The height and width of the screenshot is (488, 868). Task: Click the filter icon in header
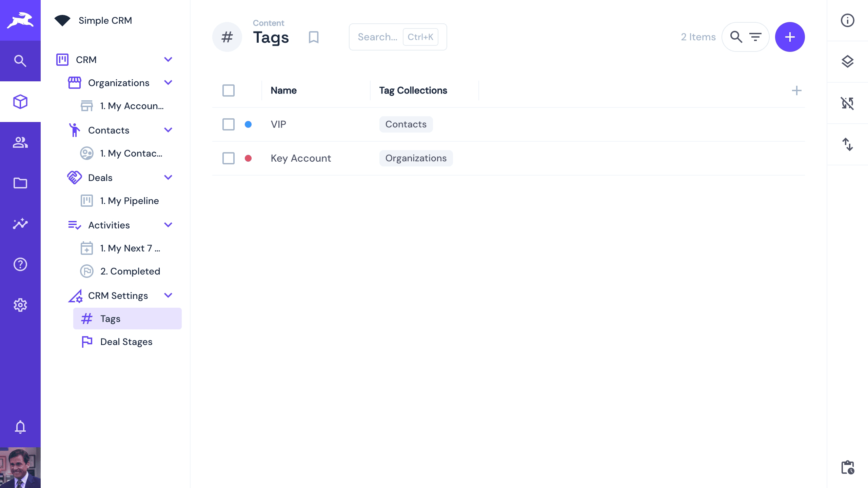pyautogui.click(x=755, y=37)
